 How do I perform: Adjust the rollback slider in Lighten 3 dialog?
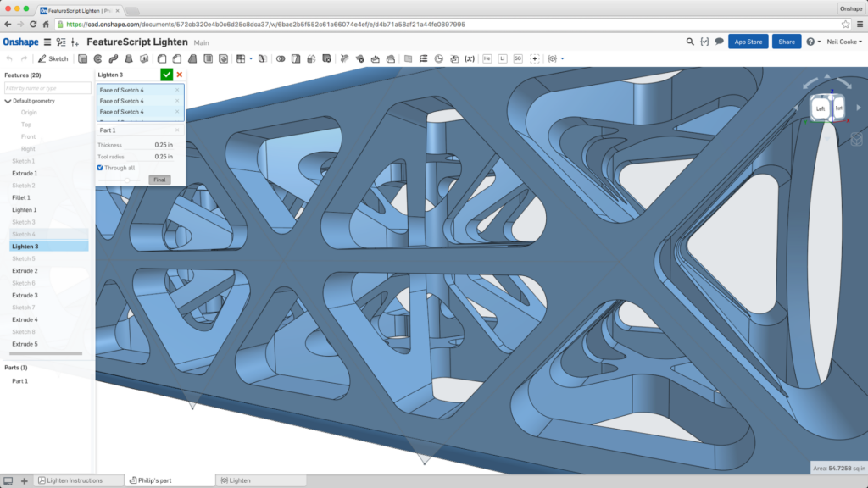pos(127,180)
